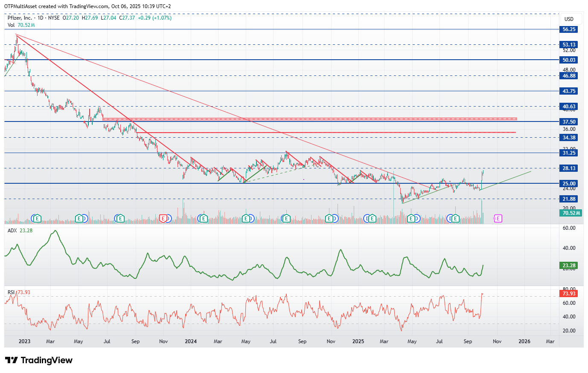Click the red earnings marker from late 2023

(x=163, y=219)
